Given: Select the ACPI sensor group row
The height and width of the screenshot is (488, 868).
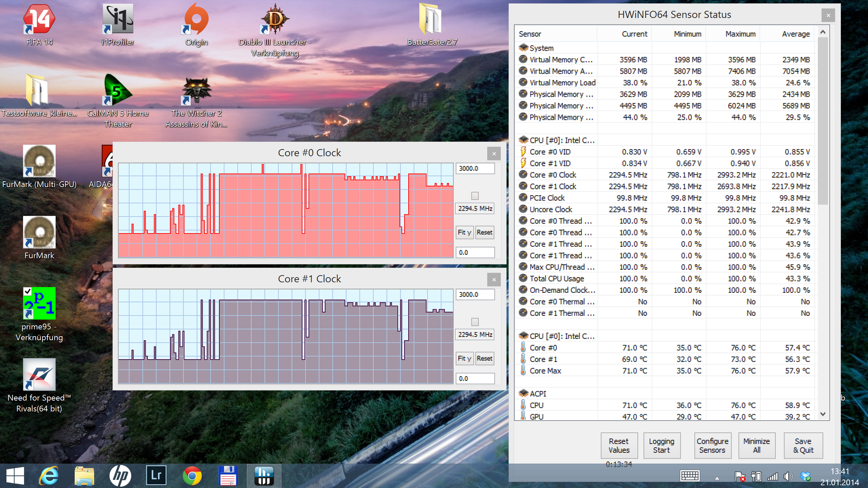Looking at the screenshot, I should (x=538, y=394).
